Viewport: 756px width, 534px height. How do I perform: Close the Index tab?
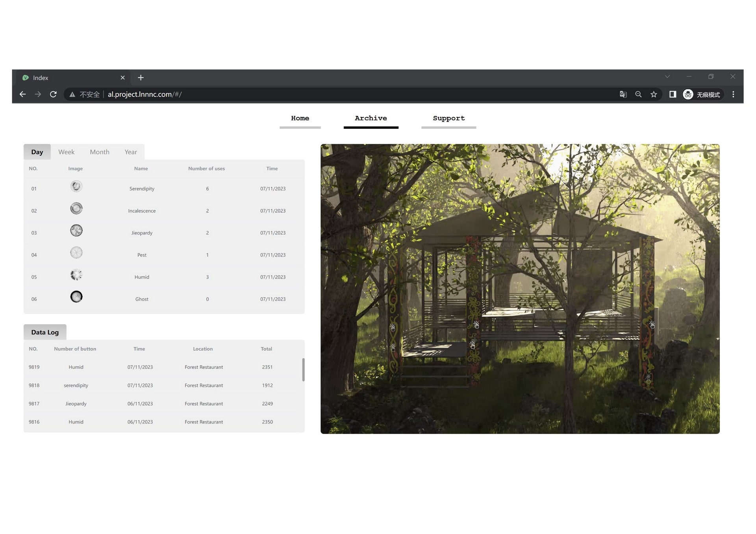click(x=122, y=78)
